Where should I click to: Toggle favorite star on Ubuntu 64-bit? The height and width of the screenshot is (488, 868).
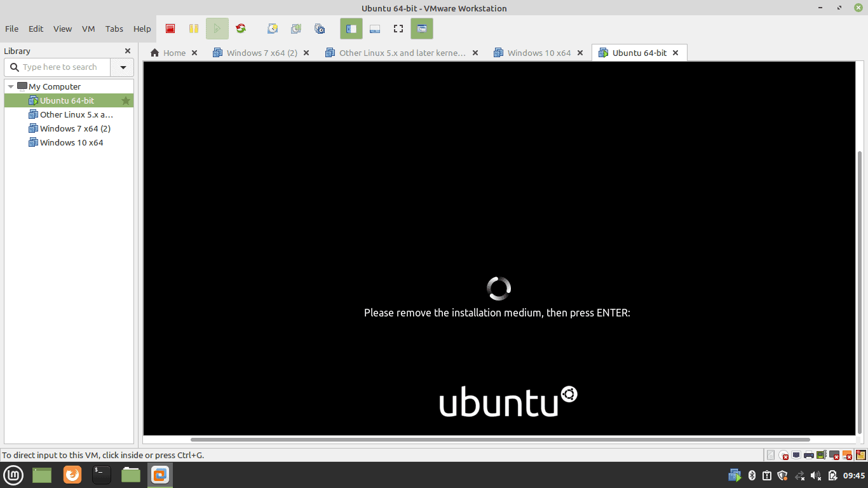pyautogui.click(x=126, y=100)
